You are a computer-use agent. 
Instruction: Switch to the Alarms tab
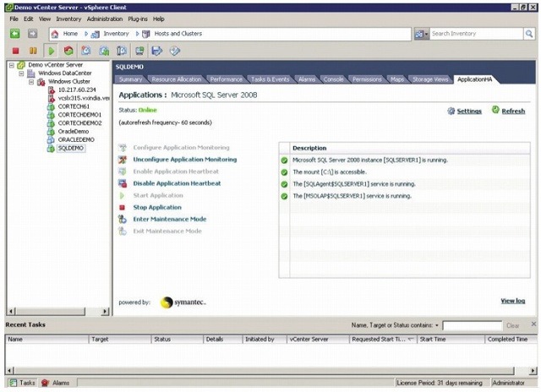click(307, 79)
